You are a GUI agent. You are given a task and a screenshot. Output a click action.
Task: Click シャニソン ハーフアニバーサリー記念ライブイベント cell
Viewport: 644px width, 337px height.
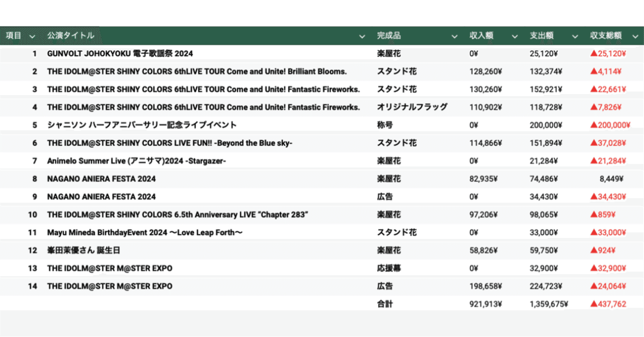[x=142, y=125]
